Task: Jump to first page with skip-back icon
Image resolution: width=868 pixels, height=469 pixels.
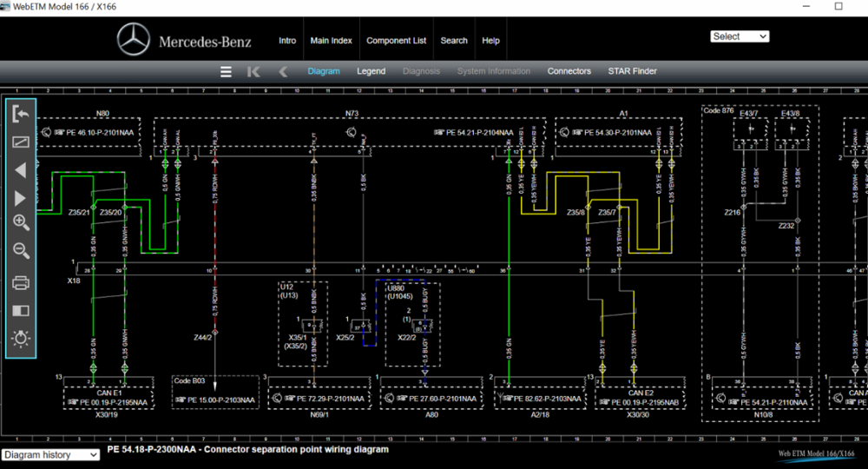Action: [x=253, y=71]
